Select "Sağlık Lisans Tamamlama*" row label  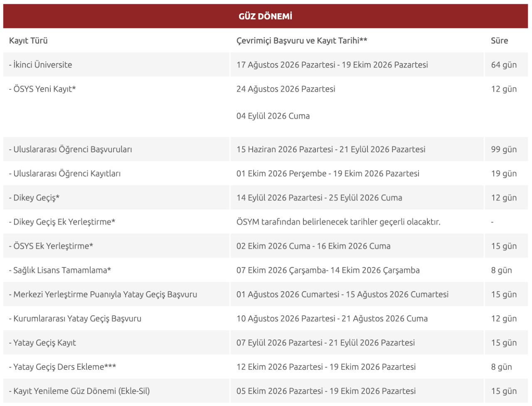click(x=60, y=270)
